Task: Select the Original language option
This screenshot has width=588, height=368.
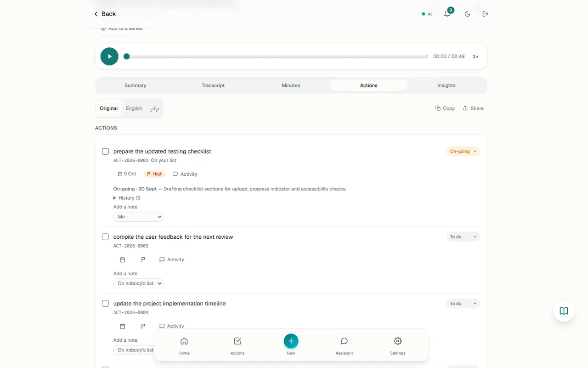Action: pos(109,109)
